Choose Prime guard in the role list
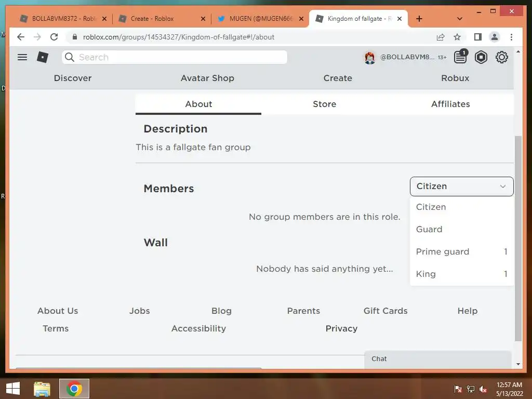532x399 pixels. pyautogui.click(x=461, y=252)
